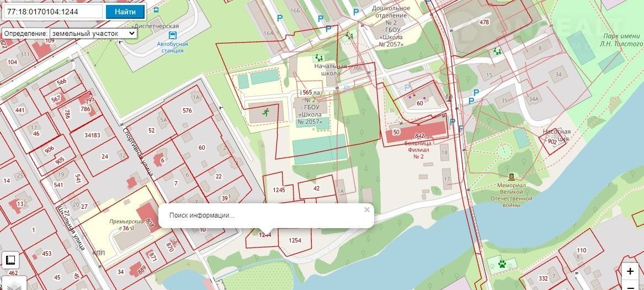
Task: Close the Поиск информации popup
Action: click(x=367, y=210)
